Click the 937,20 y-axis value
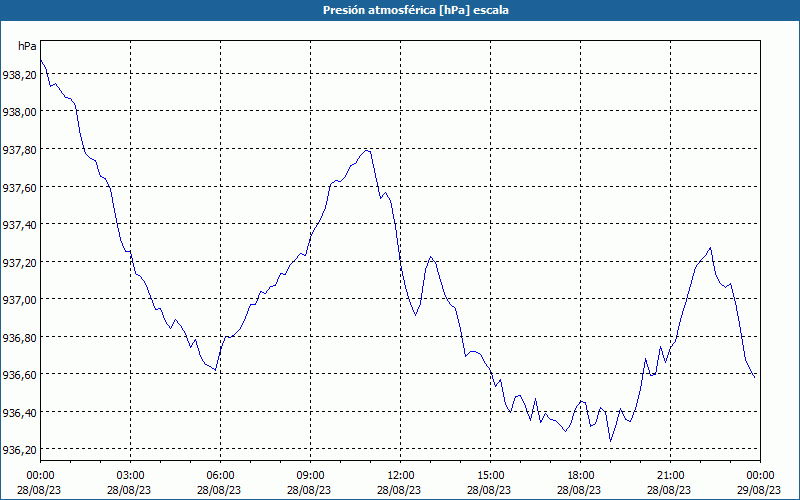Screen dimensions: 800x500 [19, 263]
